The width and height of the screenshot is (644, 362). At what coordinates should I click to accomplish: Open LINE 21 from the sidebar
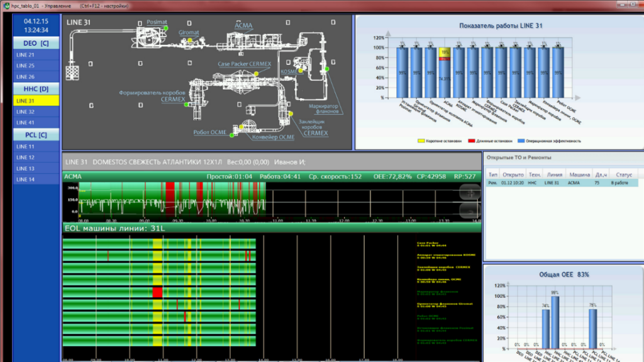pyautogui.click(x=36, y=55)
